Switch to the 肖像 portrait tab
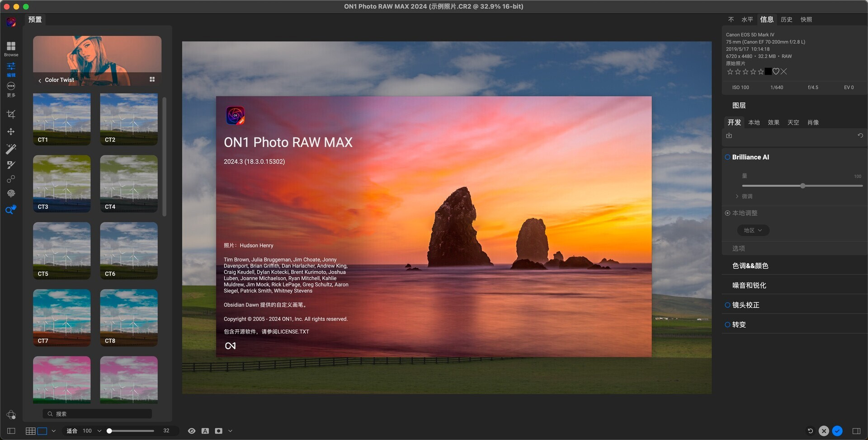Screen dimensions: 868x440 click(813, 122)
